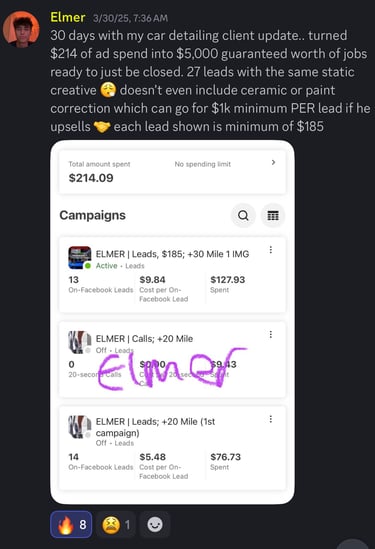The image size is (375, 549).
Task: Open the campaigns search magnifier icon
Action: (x=243, y=215)
